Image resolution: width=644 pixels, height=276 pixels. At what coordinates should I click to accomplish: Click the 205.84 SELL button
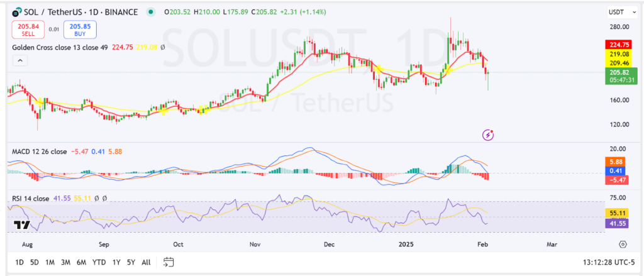click(28, 29)
